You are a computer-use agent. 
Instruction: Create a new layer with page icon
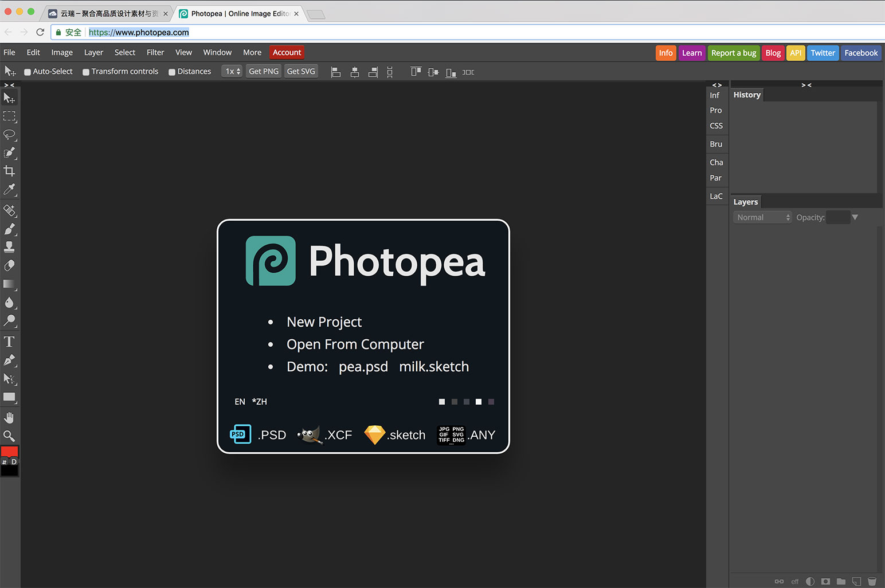pyautogui.click(x=856, y=581)
